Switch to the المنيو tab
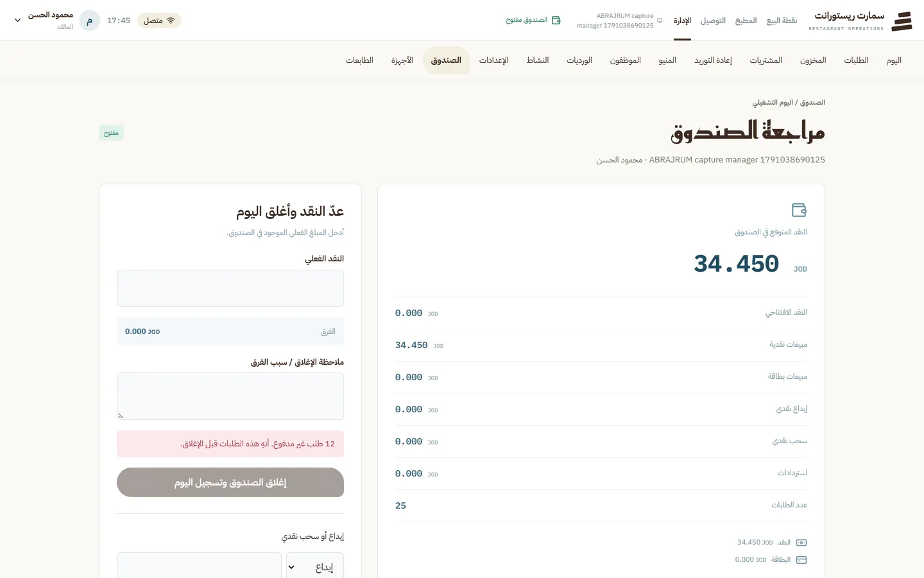 tap(667, 60)
